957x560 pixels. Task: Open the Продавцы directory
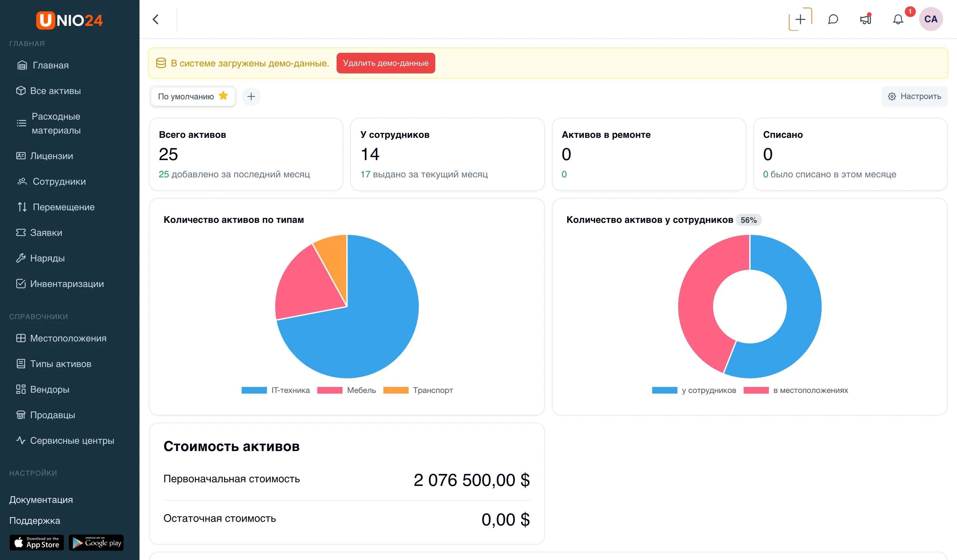coord(53,415)
